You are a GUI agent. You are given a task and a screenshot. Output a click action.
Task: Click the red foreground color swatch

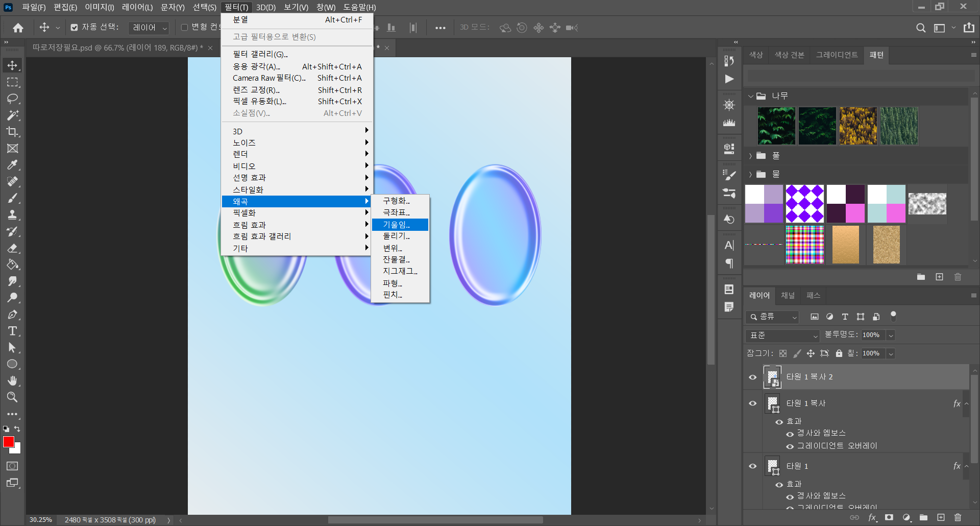(9, 442)
